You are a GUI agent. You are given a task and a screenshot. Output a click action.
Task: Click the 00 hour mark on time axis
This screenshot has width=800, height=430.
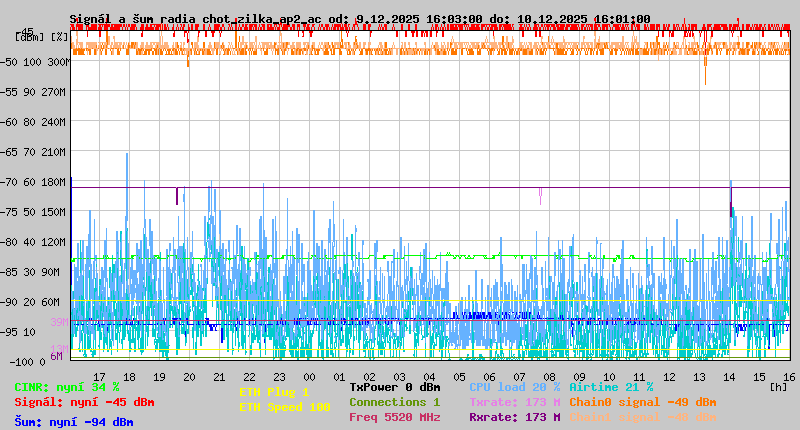click(x=310, y=376)
